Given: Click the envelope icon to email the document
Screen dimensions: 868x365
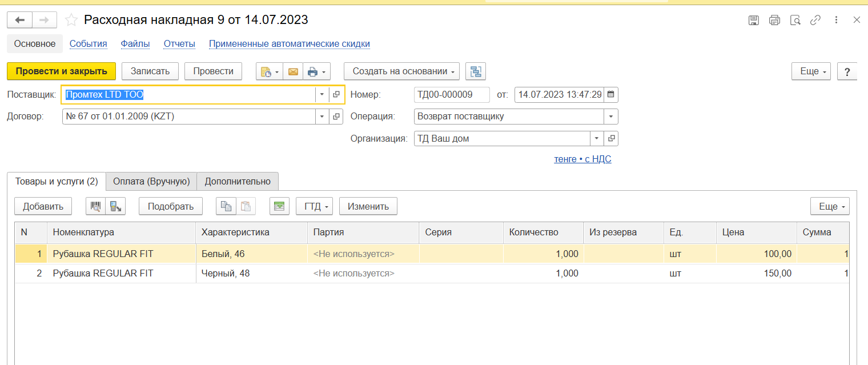Looking at the screenshot, I should 293,71.
